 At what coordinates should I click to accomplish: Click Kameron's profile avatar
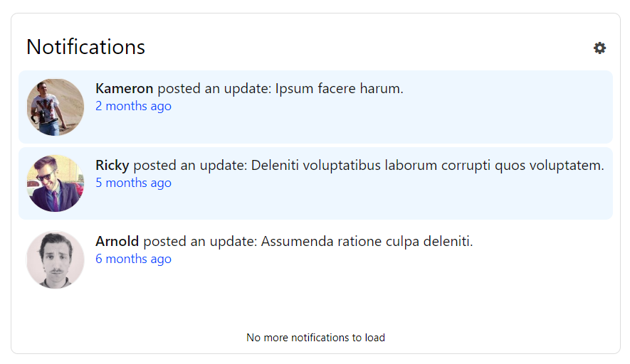[x=56, y=107]
